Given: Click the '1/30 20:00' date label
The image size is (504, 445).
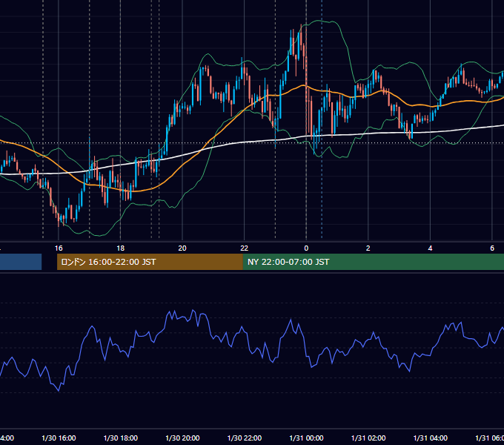Looking at the screenshot, I should click(x=182, y=438).
